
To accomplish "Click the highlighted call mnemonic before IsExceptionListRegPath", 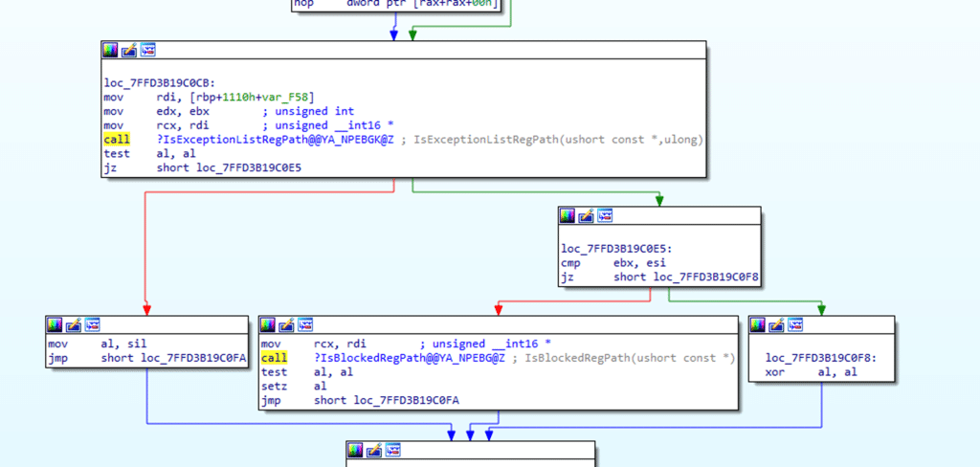I will [117, 140].
